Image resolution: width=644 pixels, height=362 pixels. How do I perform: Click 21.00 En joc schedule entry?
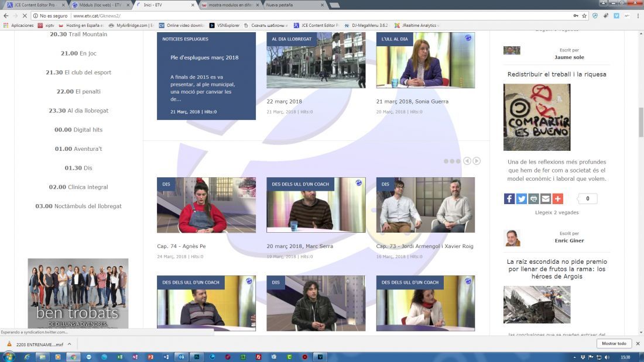78,53
